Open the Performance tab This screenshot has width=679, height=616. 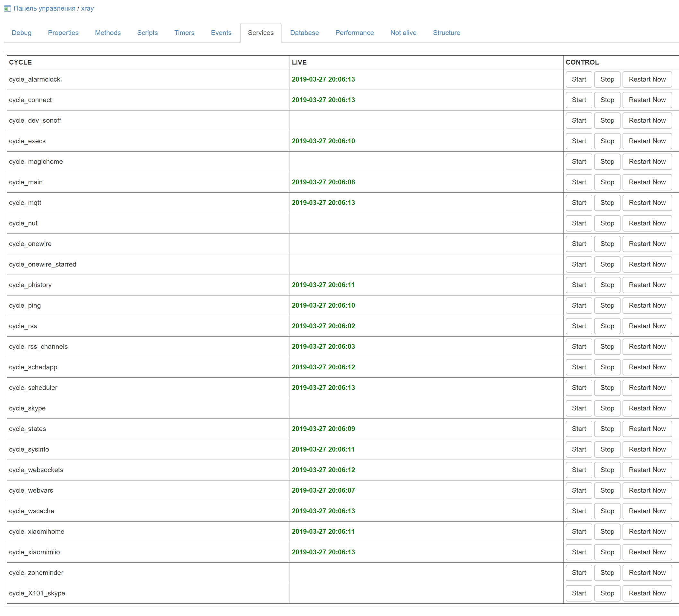[354, 33]
